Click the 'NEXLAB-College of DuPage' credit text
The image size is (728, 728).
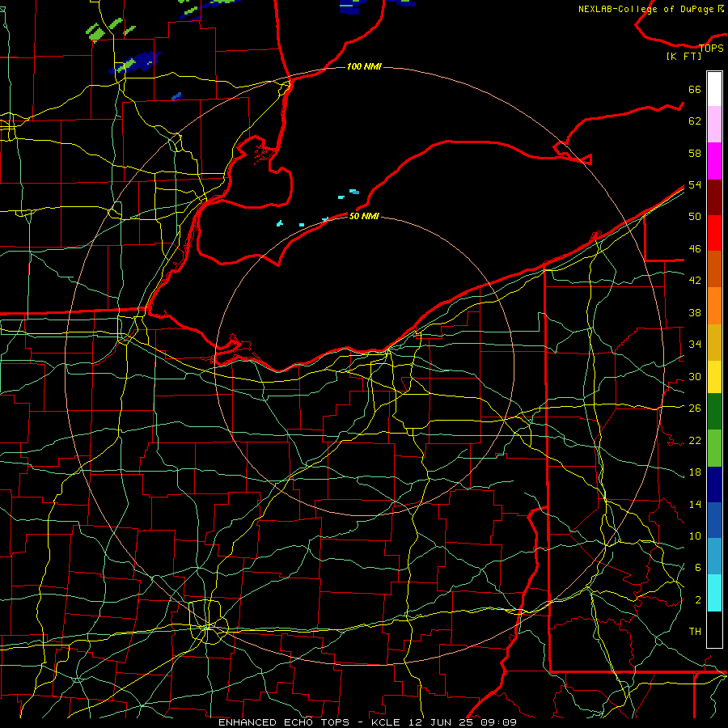click(645, 9)
